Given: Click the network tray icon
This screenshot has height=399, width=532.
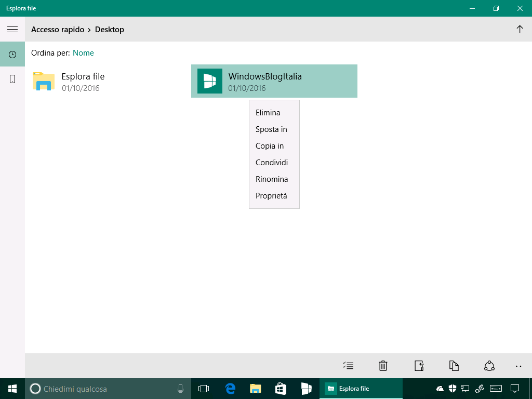Looking at the screenshot, I should (x=465, y=389).
